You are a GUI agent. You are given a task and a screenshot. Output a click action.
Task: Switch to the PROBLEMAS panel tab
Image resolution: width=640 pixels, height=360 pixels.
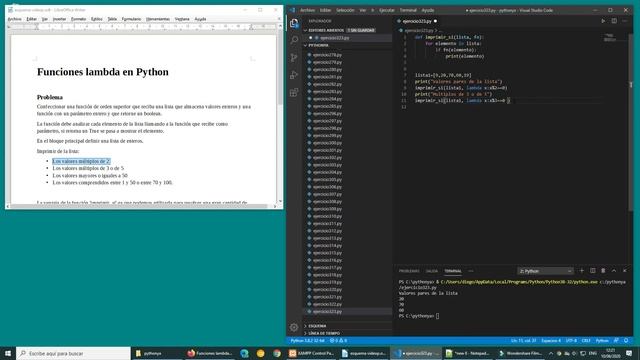coord(409,271)
